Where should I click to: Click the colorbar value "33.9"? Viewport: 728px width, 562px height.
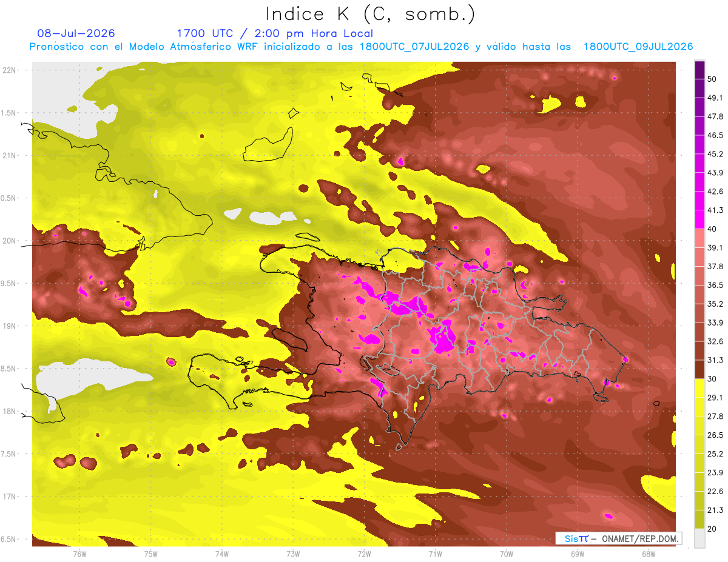click(x=715, y=323)
